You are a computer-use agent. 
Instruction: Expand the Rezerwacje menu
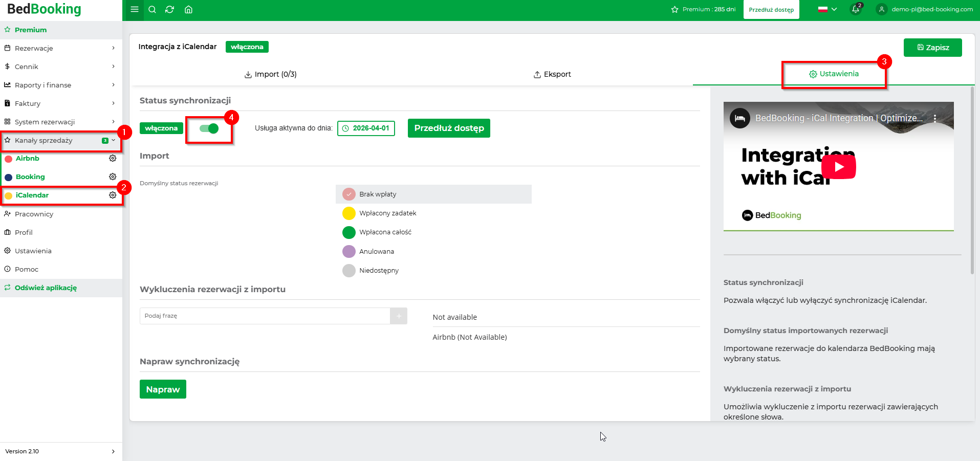61,48
